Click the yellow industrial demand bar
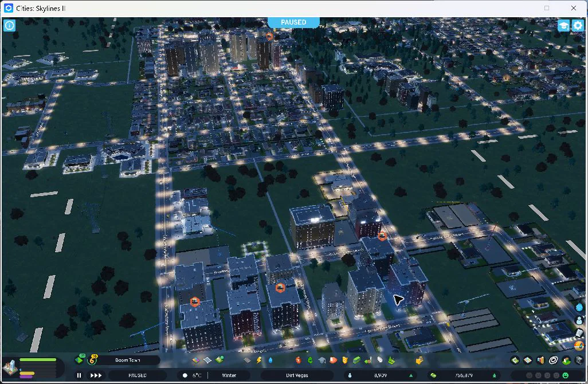This screenshot has width=588, height=384. [27, 373]
